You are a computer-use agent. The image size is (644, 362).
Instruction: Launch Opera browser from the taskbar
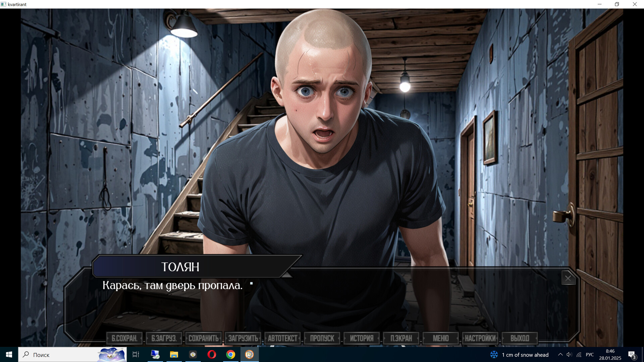(212, 354)
